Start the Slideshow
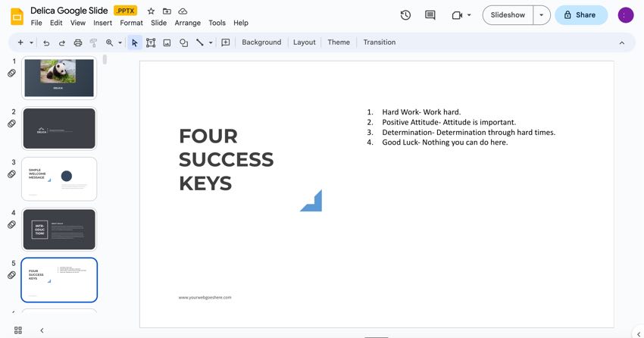 508,15
